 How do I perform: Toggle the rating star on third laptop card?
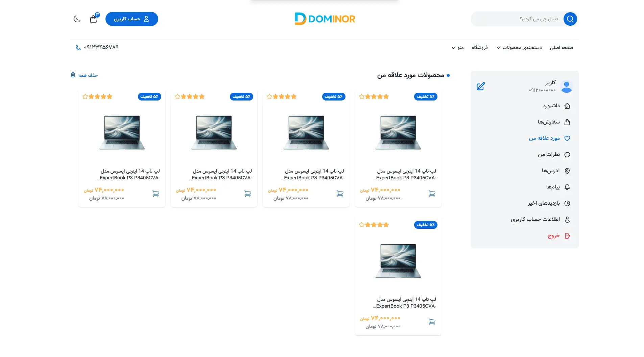coord(269,96)
